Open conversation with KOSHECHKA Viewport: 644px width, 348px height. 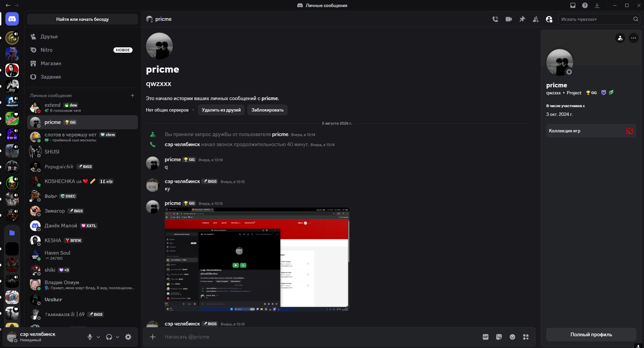point(83,181)
